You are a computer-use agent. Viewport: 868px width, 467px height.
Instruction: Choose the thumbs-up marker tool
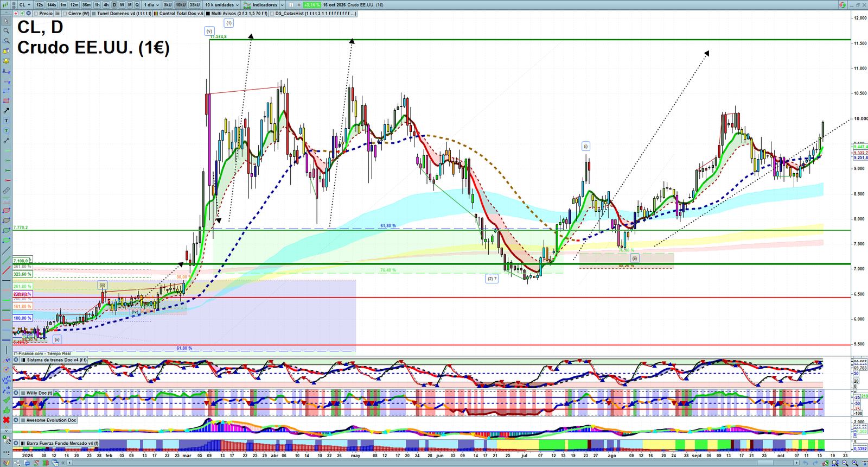6,410
